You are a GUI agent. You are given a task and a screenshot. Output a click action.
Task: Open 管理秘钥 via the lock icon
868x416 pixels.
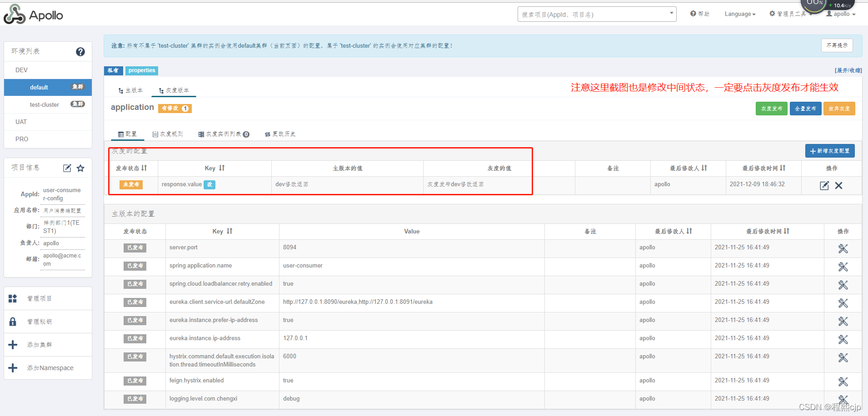pos(13,321)
